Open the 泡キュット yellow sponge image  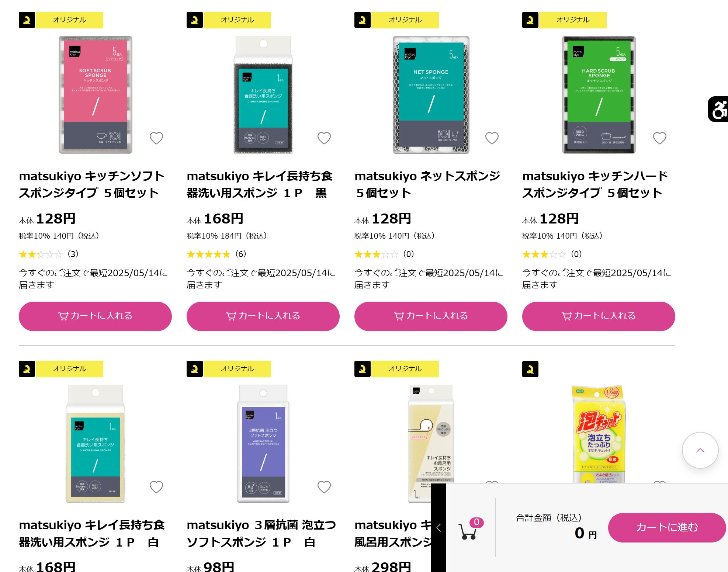[599, 434]
